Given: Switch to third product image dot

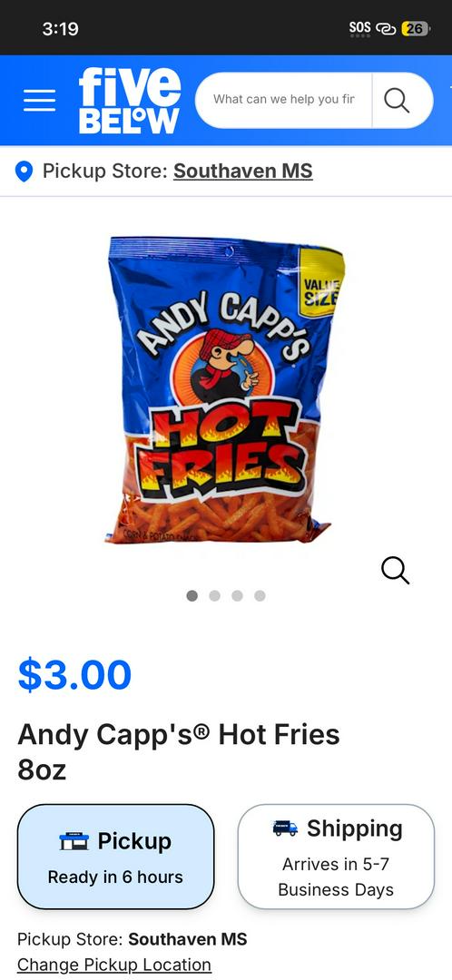Looking at the screenshot, I should point(237,595).
